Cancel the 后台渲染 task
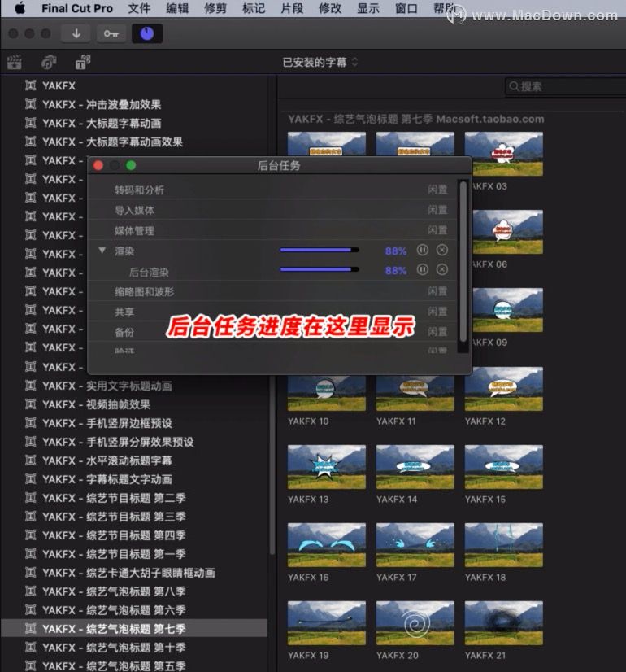626x672 pixels. 442,269
